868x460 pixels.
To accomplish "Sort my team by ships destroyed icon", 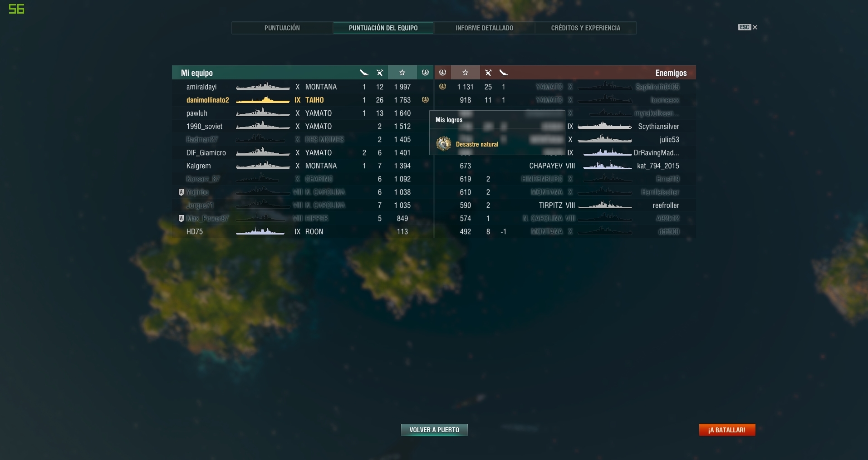I will tap(380, 73).
